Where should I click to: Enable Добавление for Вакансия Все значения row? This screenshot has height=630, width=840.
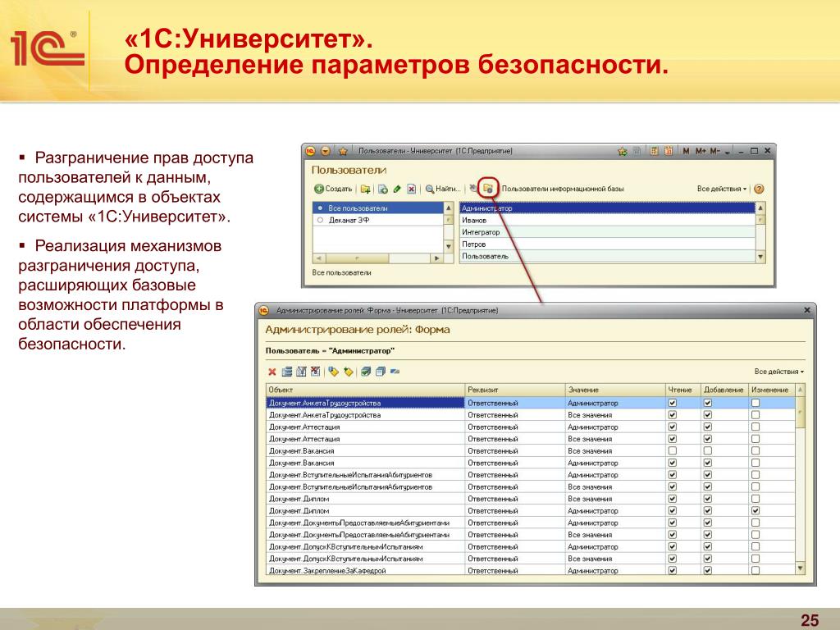click(708, 450)
